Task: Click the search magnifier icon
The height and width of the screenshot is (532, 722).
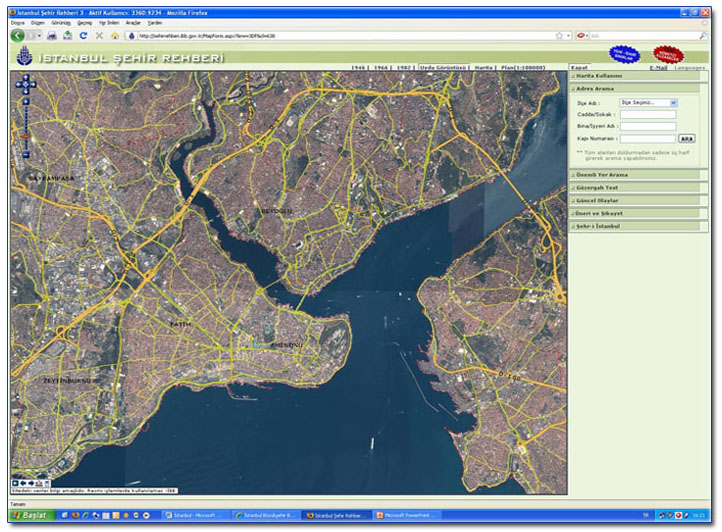Action: point(703,35)
